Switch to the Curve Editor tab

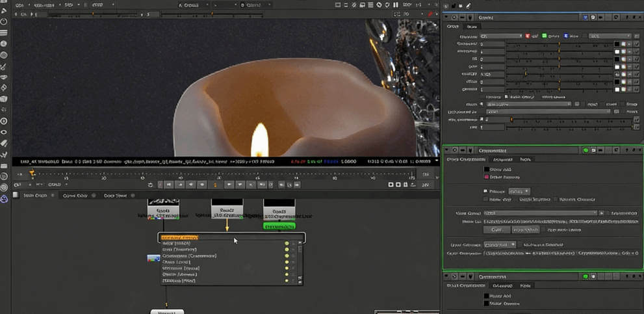point(75,196)
